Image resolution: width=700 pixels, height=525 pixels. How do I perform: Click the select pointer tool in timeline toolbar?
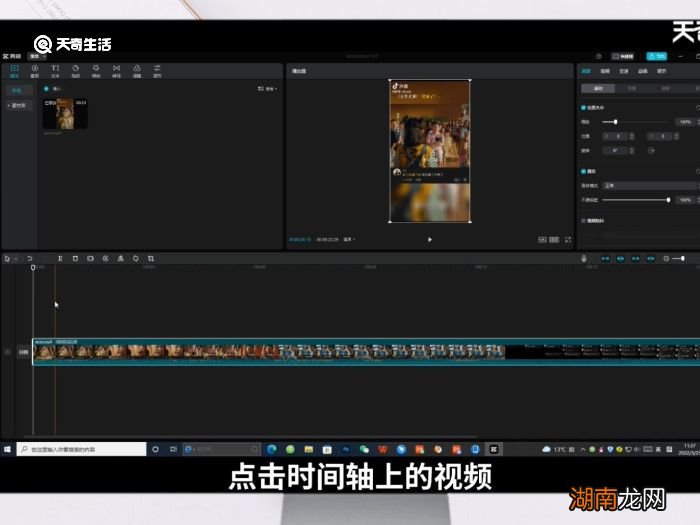point(7,258)
